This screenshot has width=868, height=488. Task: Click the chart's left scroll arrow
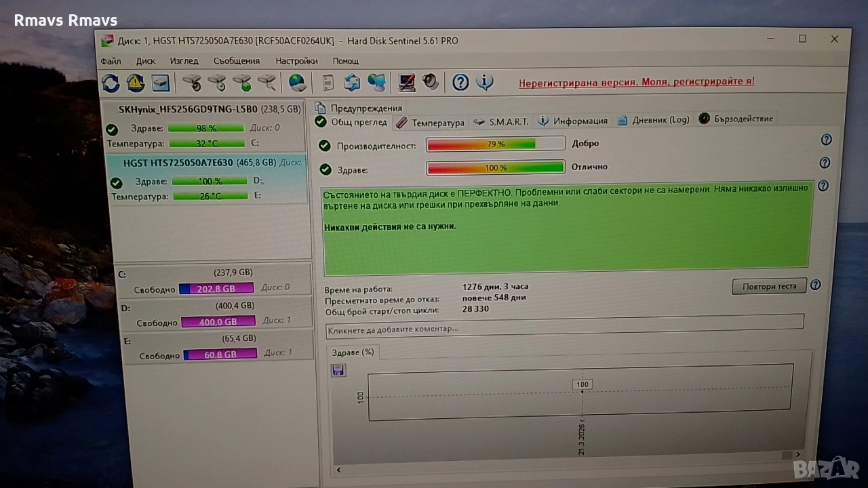[338, 469]
